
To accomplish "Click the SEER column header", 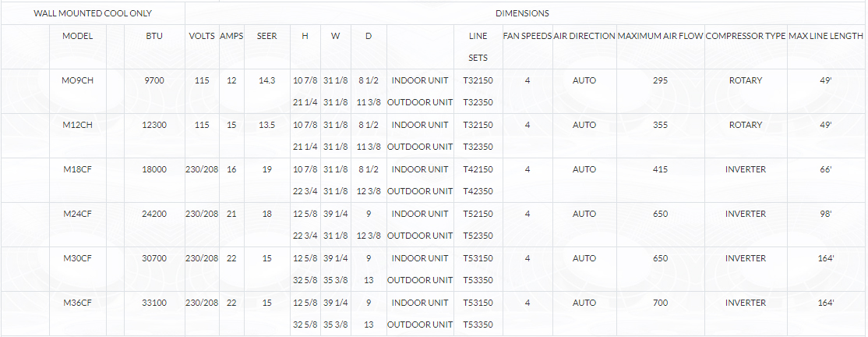I will point(266,36).
